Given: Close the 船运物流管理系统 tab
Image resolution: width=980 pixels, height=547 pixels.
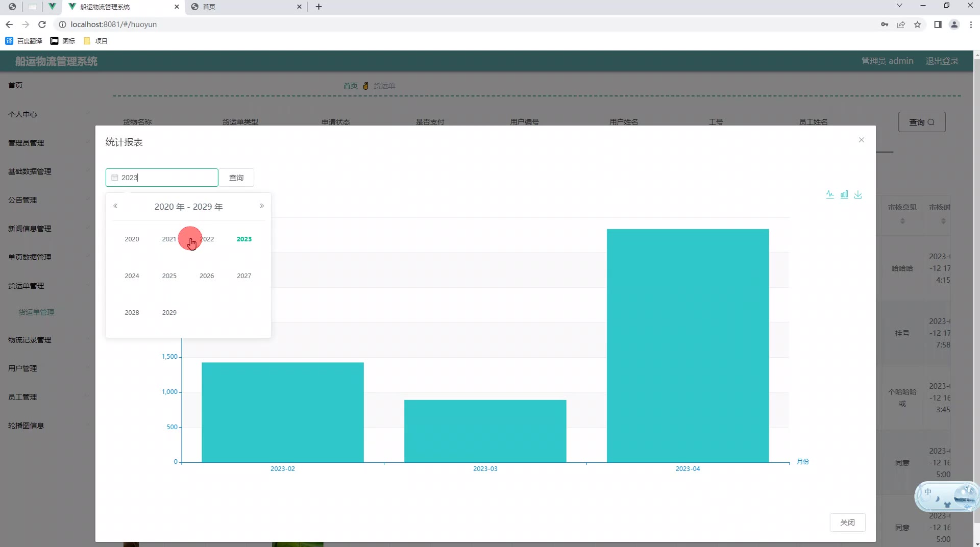Looking at the screenshot, I should coord(177,7).
